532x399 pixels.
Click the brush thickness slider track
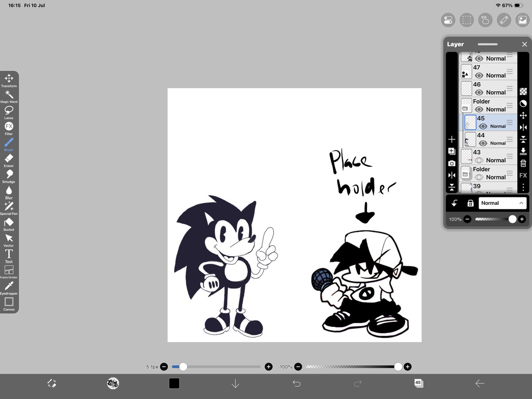(216, 367)
